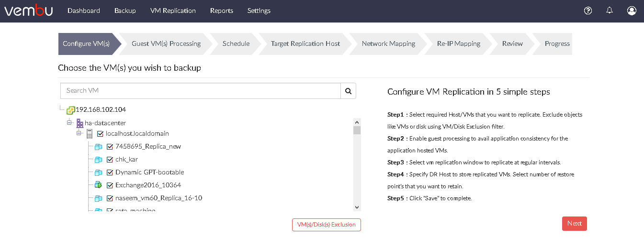Image resolution: width=644 pixels, height=249 pixels.
Task: Open the Backup menu
Action: [x=125, y=11]
